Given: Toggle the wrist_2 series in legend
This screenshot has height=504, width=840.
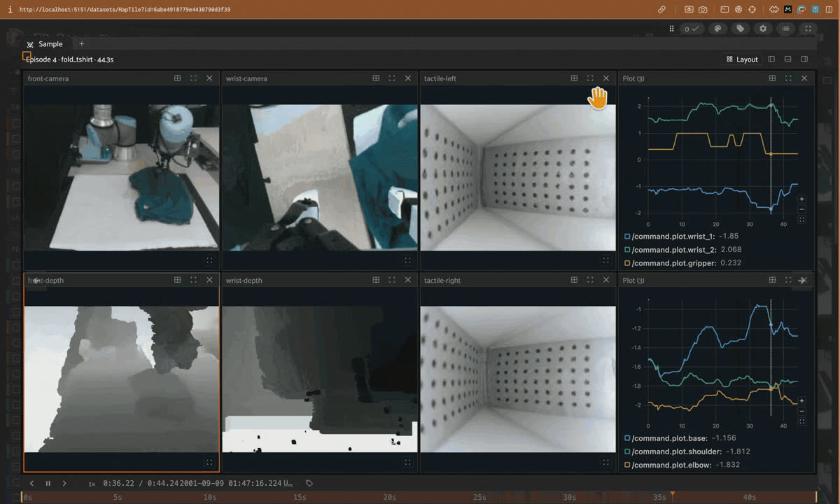Looking at the screenshot, I should [627, 250].
